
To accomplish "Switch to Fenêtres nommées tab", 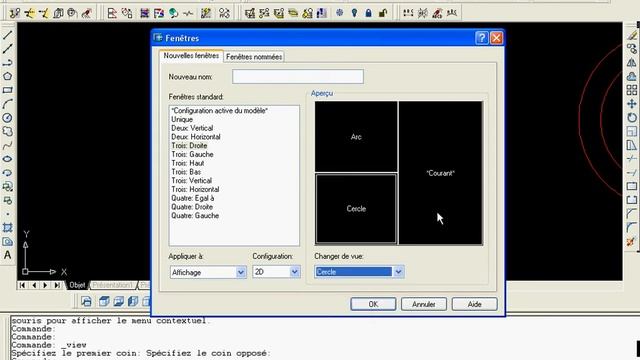I will coord(254,57).
